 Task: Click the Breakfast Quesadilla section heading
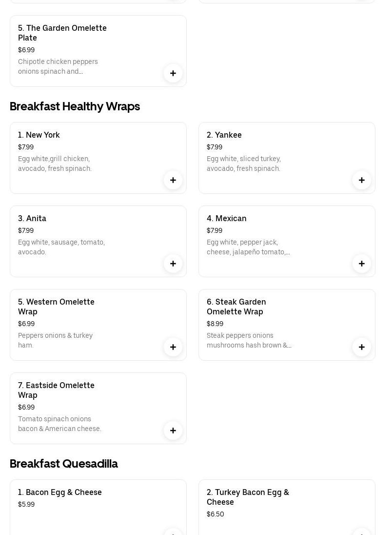coord(64,464)
